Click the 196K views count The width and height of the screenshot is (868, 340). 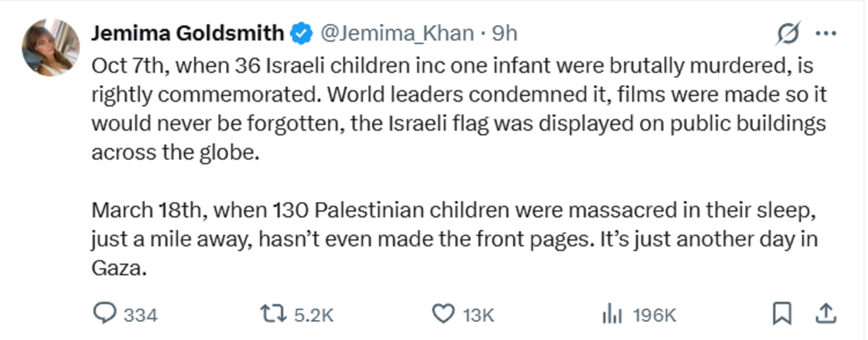[x=654, y=316]
